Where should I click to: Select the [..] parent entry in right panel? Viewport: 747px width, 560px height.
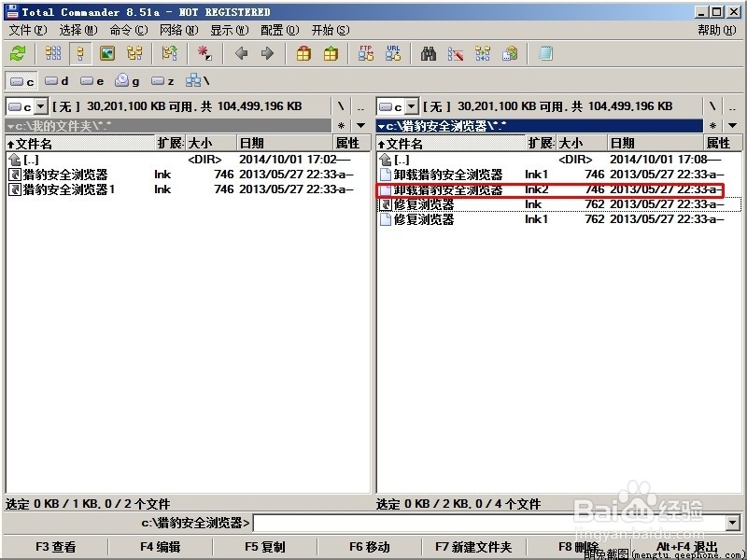pyautogui.click(x=558, y=159)
